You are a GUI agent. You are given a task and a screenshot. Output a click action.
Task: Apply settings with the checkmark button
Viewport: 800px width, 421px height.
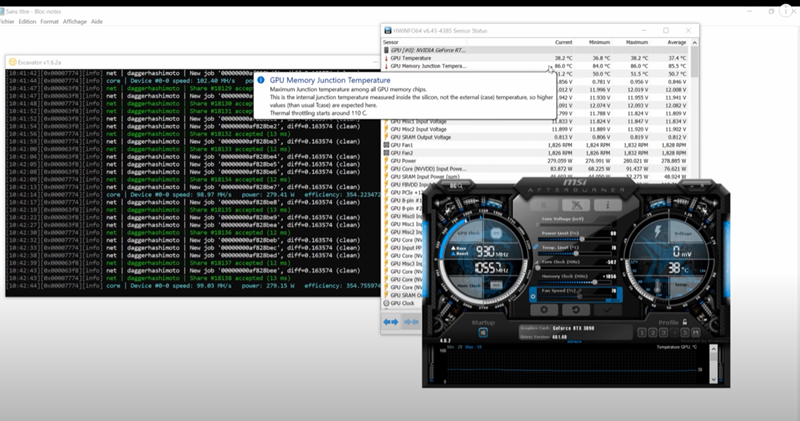click(x=607, y=310)
